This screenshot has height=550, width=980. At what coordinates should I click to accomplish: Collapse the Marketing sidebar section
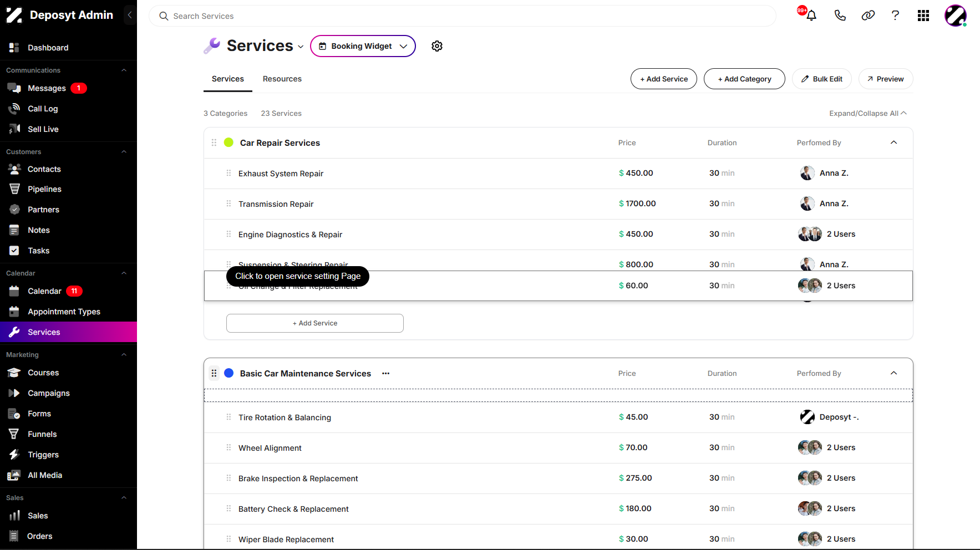[x=124, y=355]
